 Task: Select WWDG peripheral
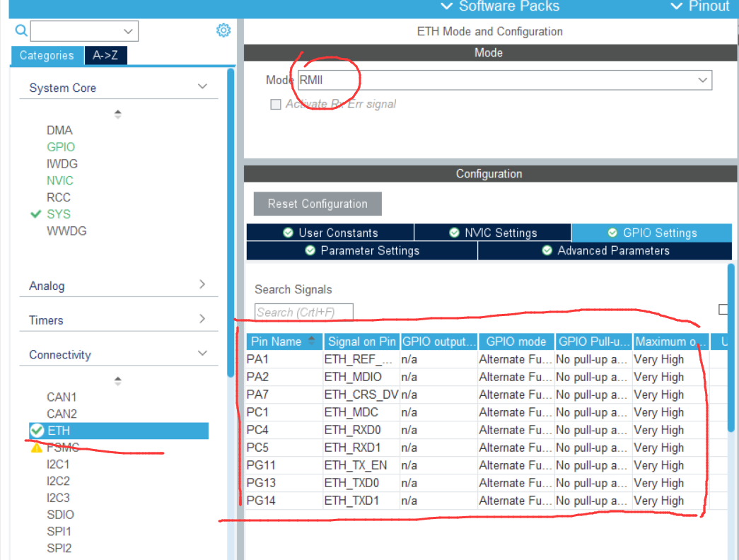pos(66,231)
